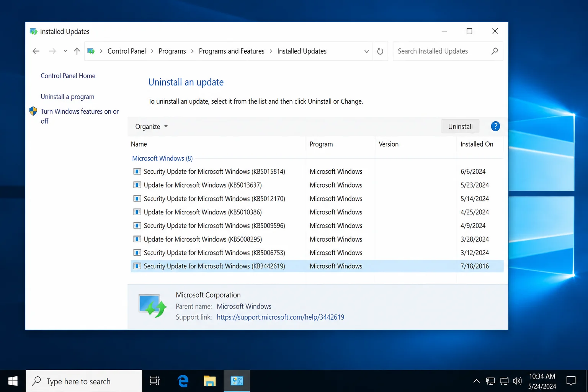The width and height of the screenshot is (588, 392).
Task: Select update KB5012170 row
Action: click(317, 199)
